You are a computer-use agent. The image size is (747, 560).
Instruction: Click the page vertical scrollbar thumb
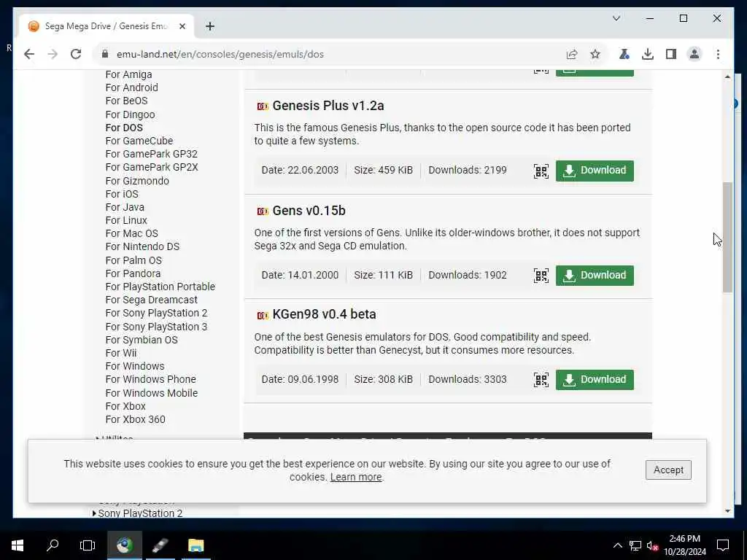pos(727,237)
